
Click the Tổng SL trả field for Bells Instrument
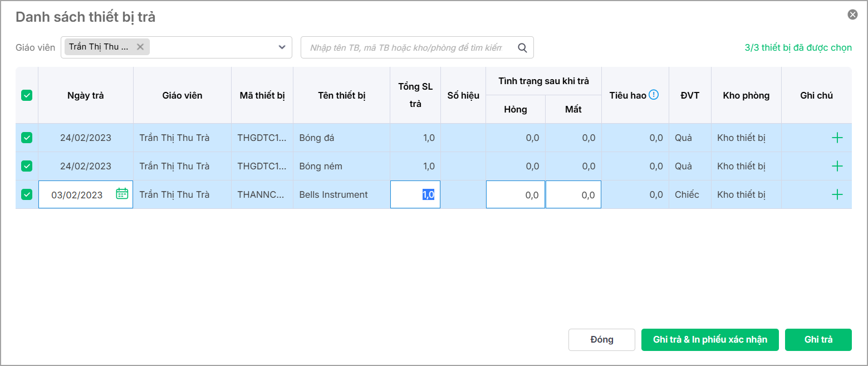click(x=415, y=195)
